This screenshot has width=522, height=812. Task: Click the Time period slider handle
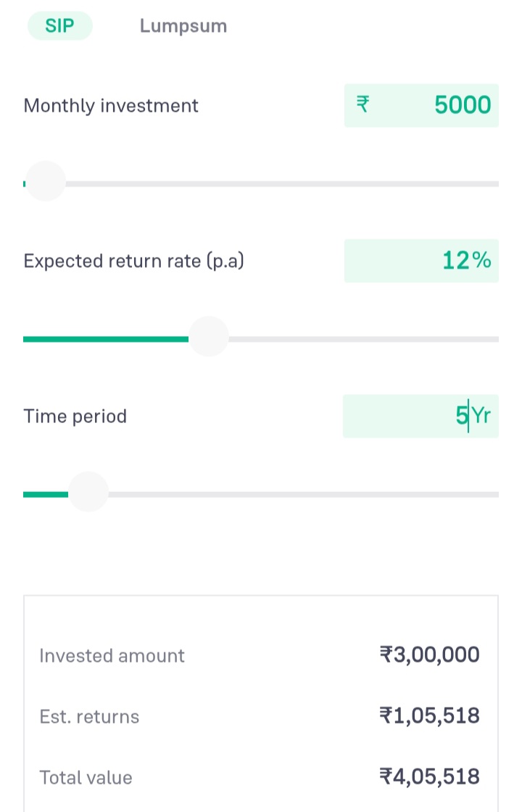[88, 492]
